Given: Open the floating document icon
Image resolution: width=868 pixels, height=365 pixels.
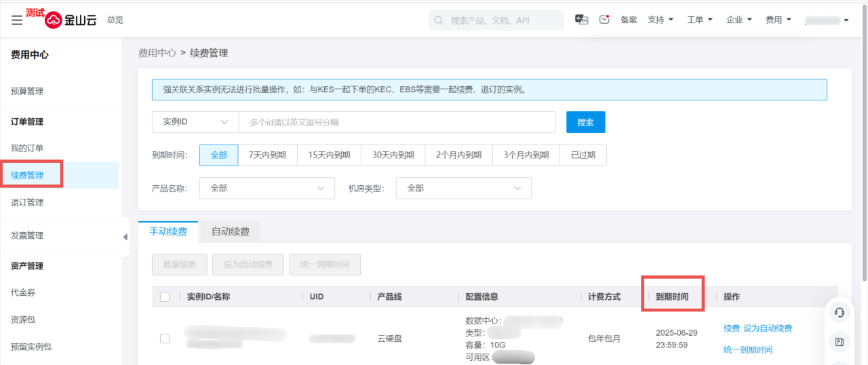Looking at the screenshot, I should pyautogui.click(x=840, y=342).
